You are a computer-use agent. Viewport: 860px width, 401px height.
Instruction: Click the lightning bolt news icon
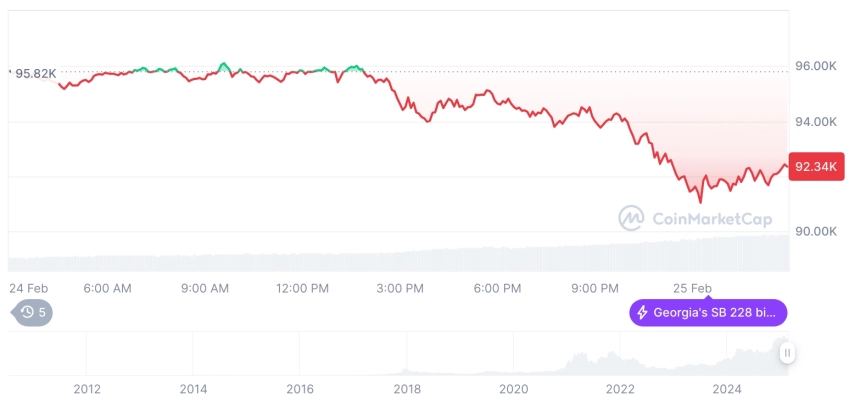tap(642, 313)
